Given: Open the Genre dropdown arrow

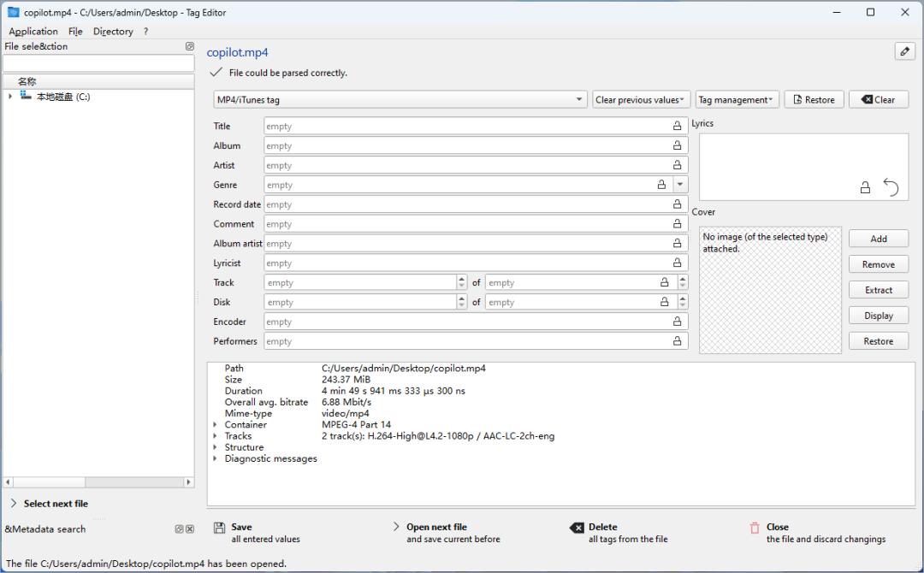Looking at the screenshot, I should point(679,185).
